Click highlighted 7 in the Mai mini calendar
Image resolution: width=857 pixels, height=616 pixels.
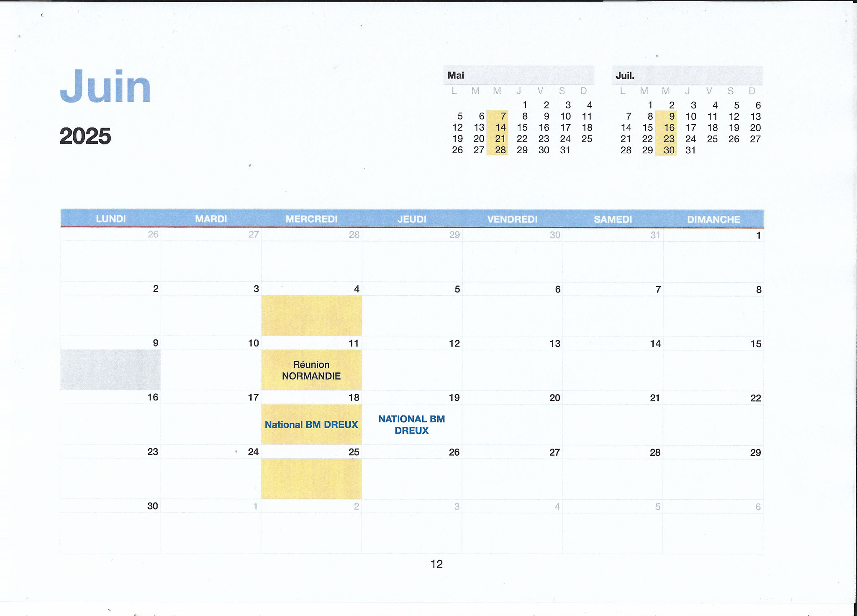click(503, 116)
